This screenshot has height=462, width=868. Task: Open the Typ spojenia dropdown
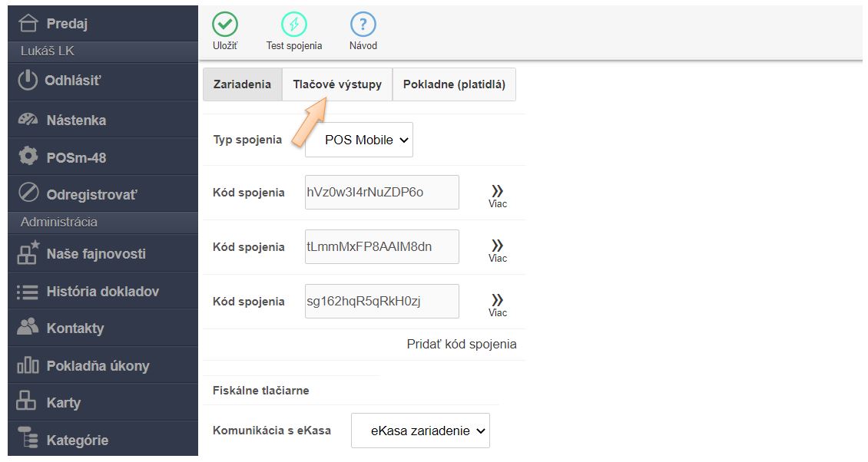point(359,140)
